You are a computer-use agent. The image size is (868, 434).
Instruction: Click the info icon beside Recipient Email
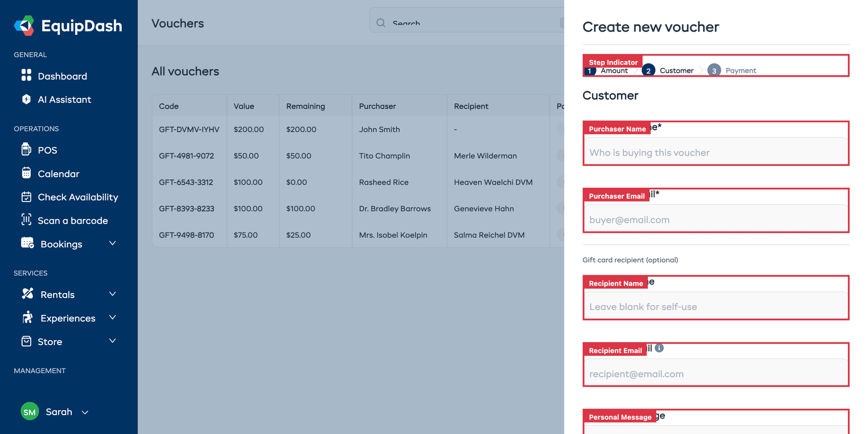click(x=659, y=348)
